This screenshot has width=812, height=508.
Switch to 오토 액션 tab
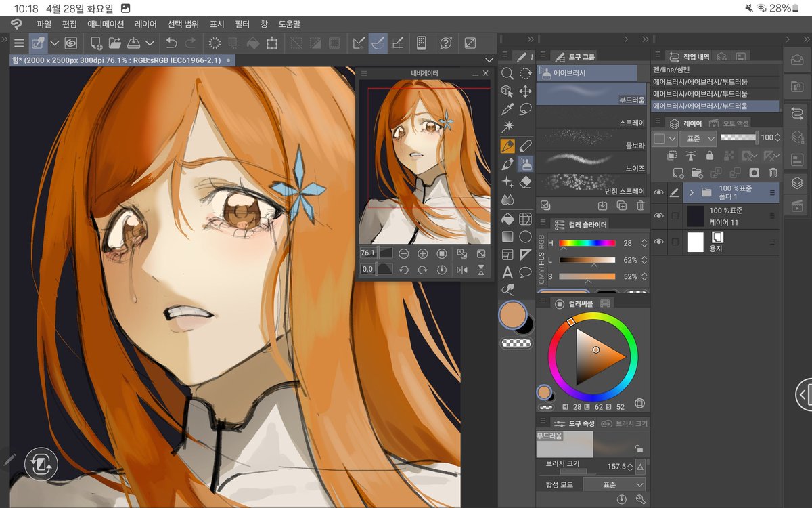pos(731,123)
